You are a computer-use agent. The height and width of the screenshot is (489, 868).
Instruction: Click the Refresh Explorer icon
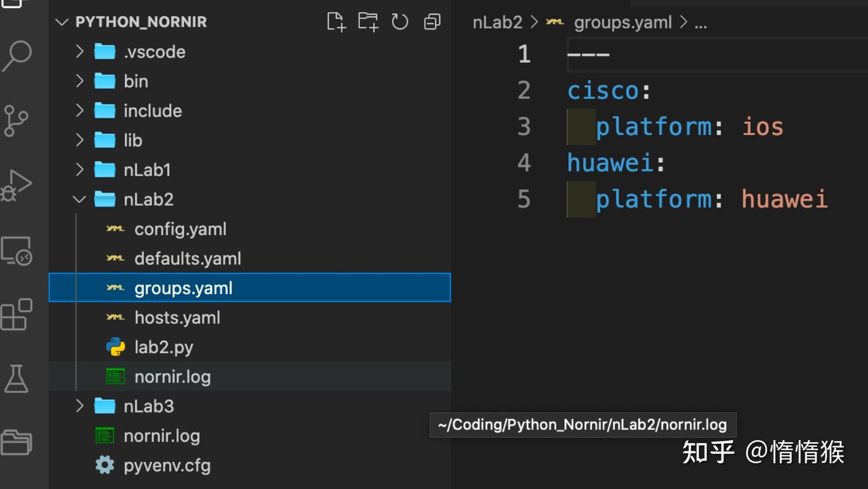point(400,21)
